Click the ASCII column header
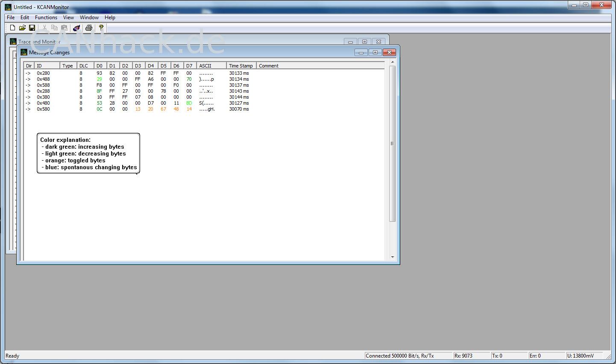The image size is (616, 364). (211, 66)
